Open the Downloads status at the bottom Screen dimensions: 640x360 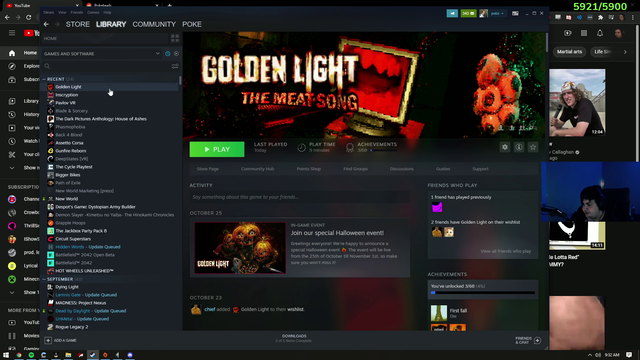coord(294,338)
